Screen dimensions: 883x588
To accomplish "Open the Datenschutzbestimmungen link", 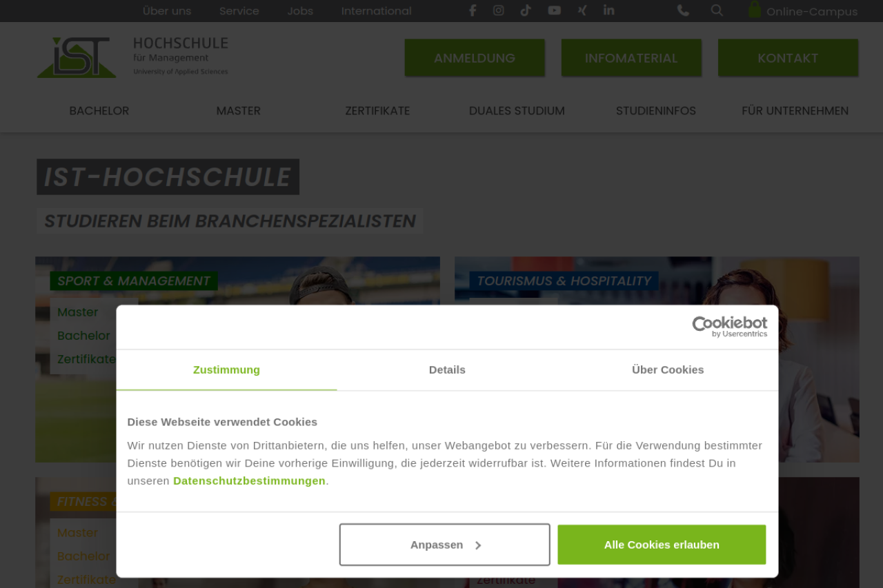I will [249, 481].
